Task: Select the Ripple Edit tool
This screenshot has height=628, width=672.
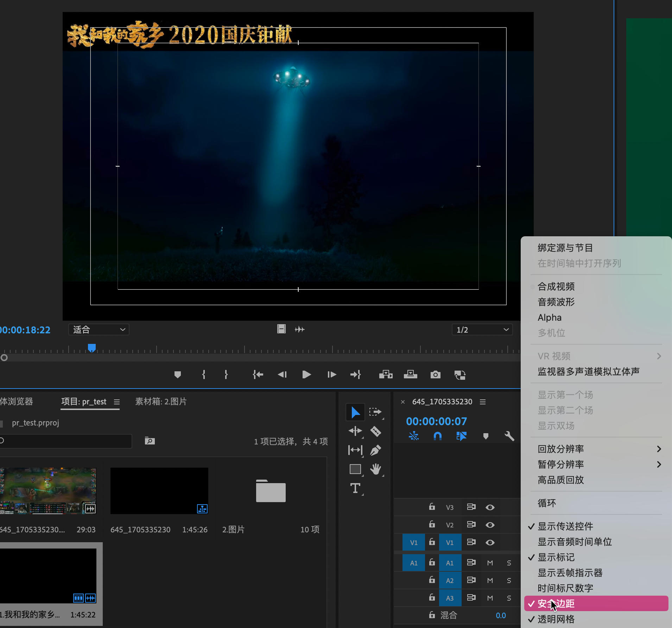Action: click(x=355, y=431)
